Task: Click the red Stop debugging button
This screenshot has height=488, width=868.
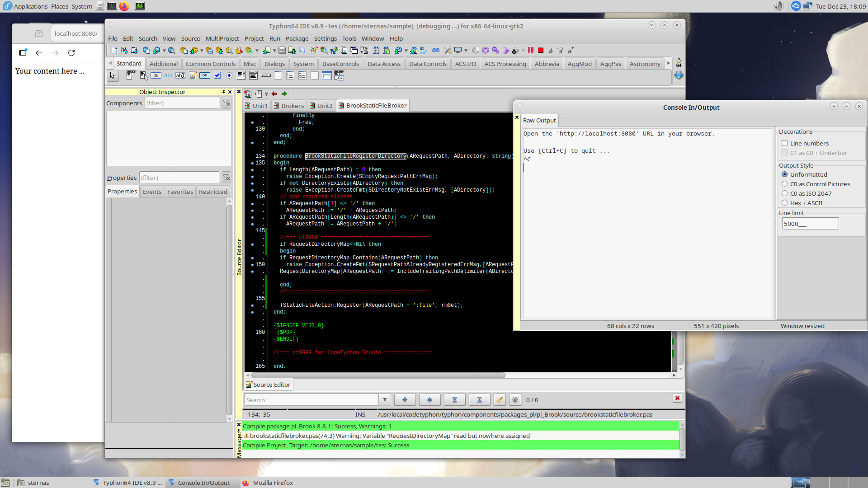Action: [x=541, y=51]
